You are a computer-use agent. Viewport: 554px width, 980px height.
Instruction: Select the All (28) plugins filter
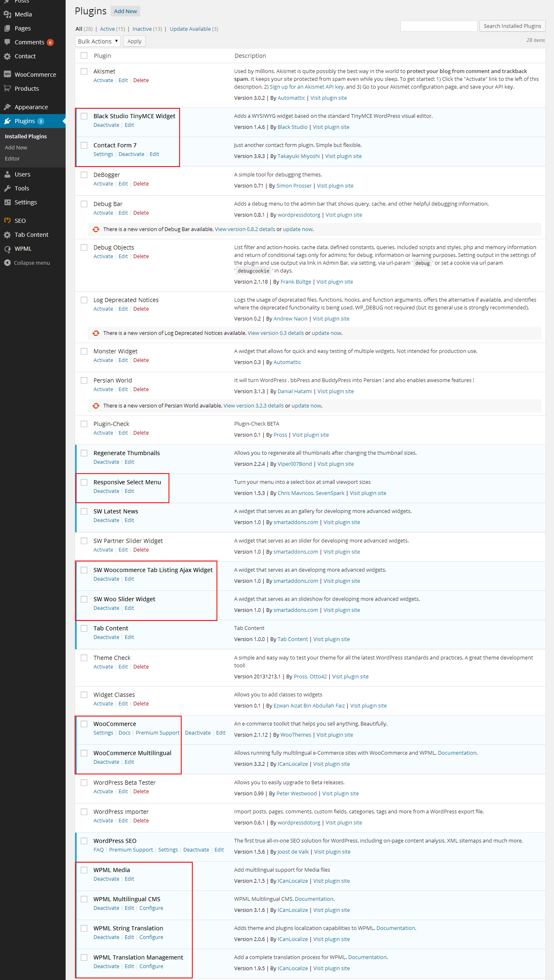tap(84, 29)
